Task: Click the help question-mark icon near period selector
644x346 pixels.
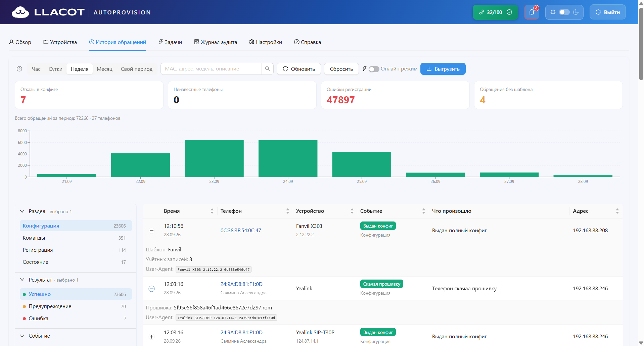Action: point(19,69)
